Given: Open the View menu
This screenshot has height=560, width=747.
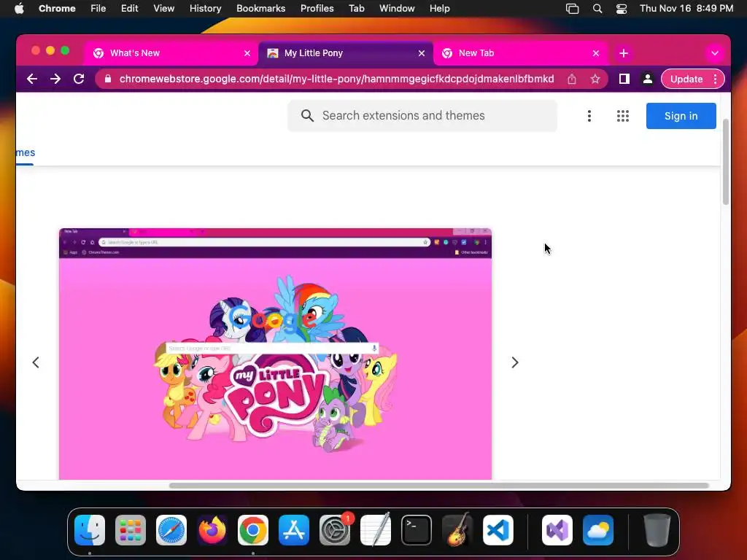Looking at the screenshot, I should click(163, 9).
